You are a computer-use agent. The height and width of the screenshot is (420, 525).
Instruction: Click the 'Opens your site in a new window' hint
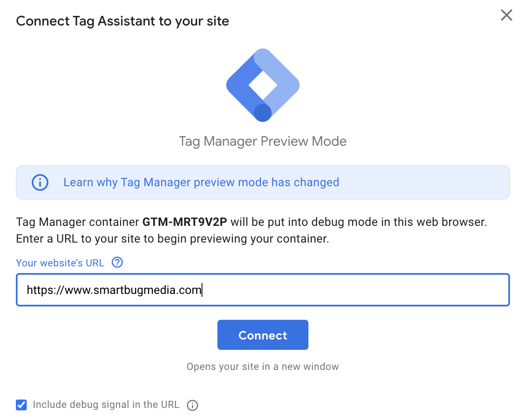click(x=263, y=367)
